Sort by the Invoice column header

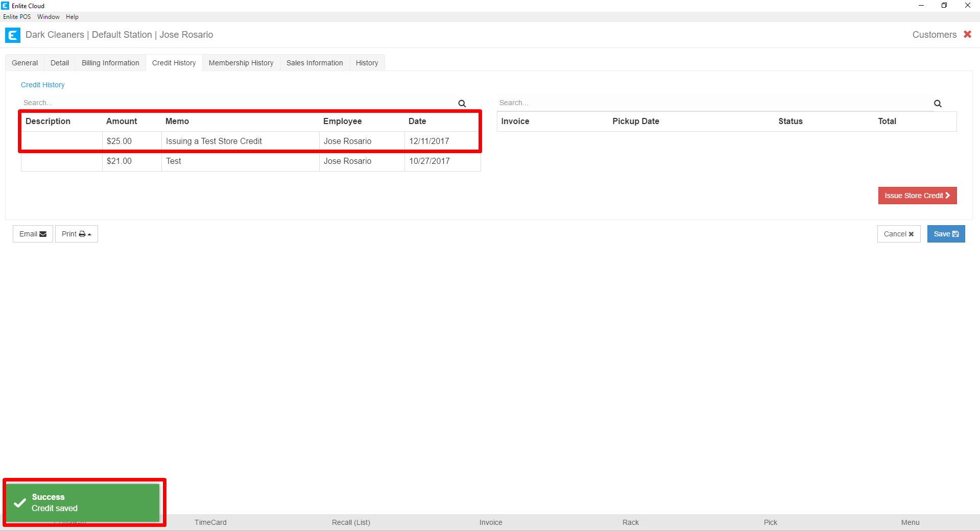coord(515,121)
